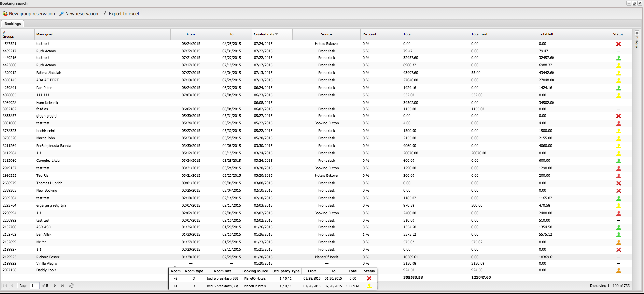Click PlanetOfHotels source of booking 2129923

click(327, 257)
